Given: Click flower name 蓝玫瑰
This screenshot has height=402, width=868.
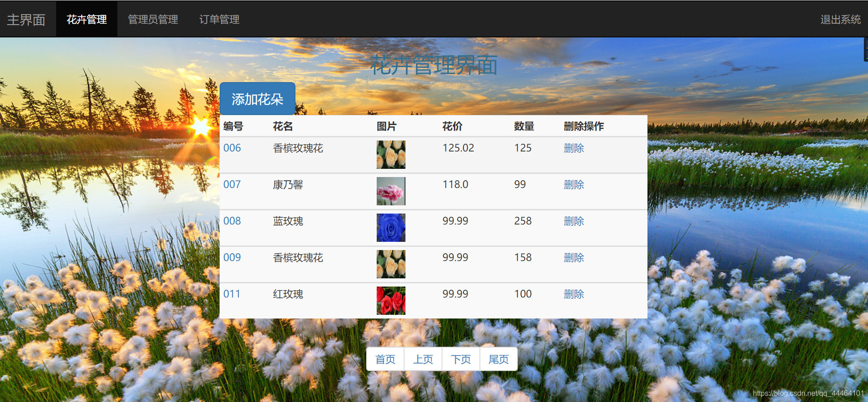Looking at the screenshot, I should click(288, 221).
